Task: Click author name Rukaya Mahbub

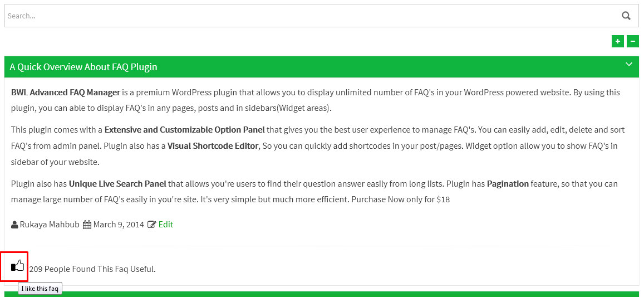Action: point(50,225)
